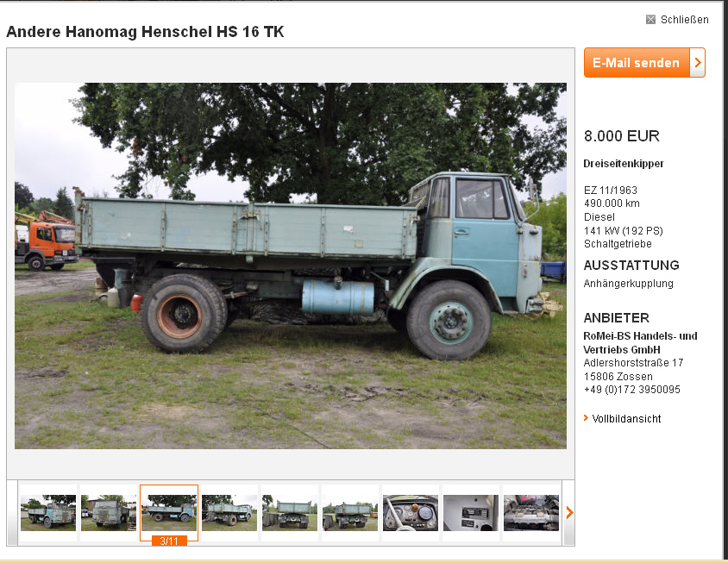The width and height of the screenshot is (728, 563).
Task: Click the orange chevron before Vollbildansicht
Action: point(586,418)
